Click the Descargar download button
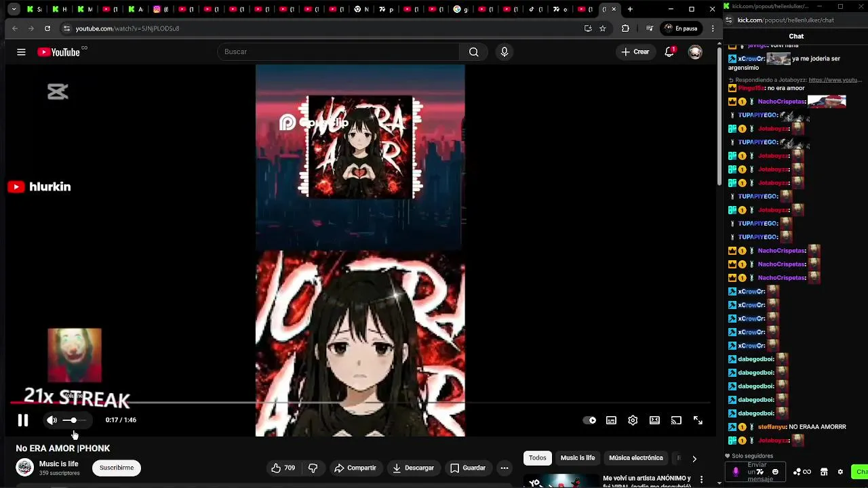This screenshot has height=488, width=868. coord(413,468)
